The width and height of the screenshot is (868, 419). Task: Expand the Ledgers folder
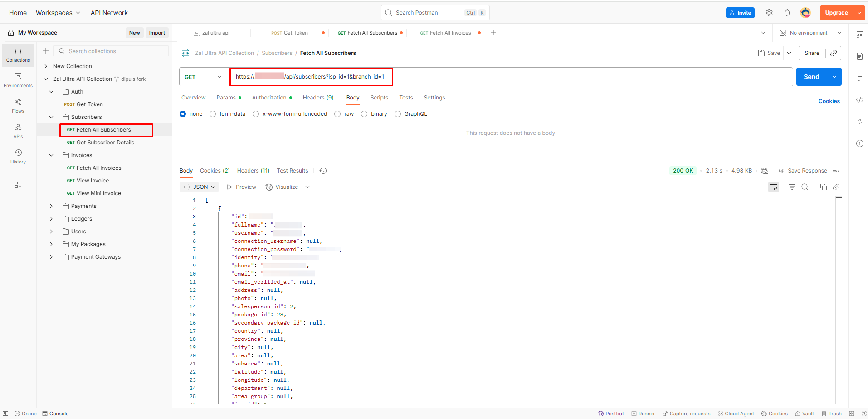click(51, 219)
